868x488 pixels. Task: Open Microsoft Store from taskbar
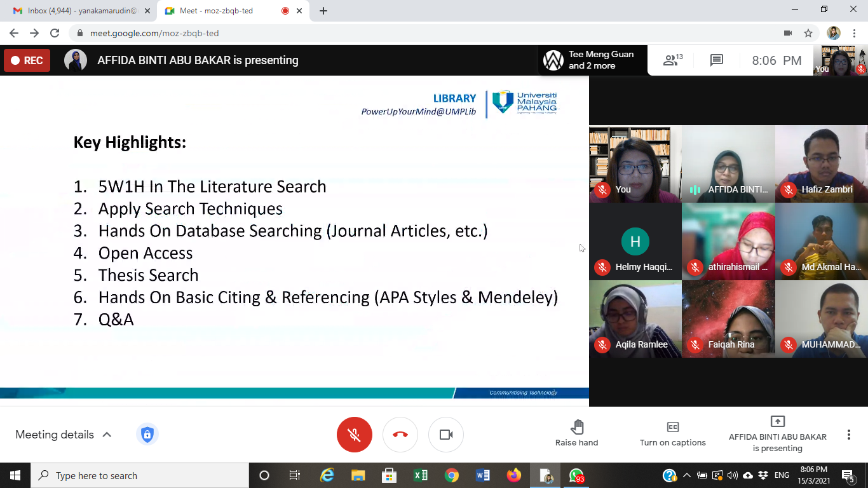389,475
